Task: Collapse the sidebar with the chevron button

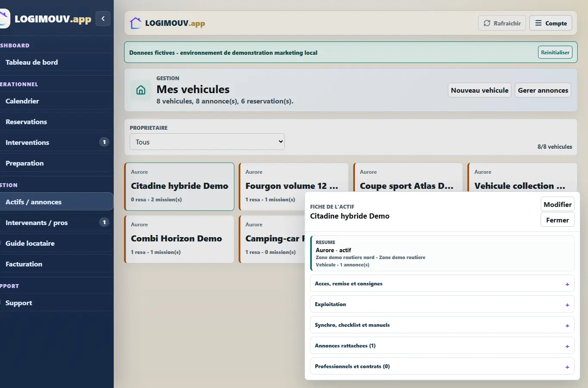Action: [x=103, y=19]
